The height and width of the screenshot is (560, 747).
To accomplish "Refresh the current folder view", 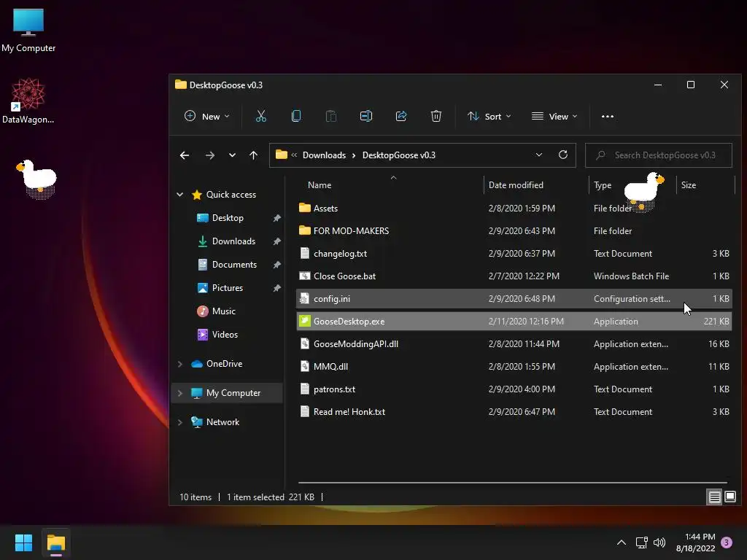I will 563,155.
